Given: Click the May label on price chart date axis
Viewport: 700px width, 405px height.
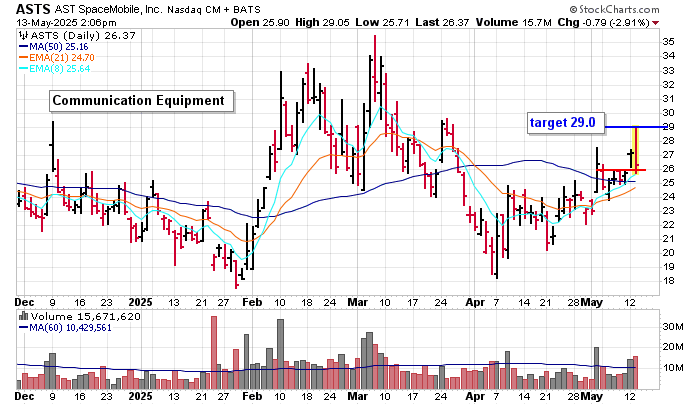Looking at the screenshot, I should pyautogui.click(x=592, y=303).
